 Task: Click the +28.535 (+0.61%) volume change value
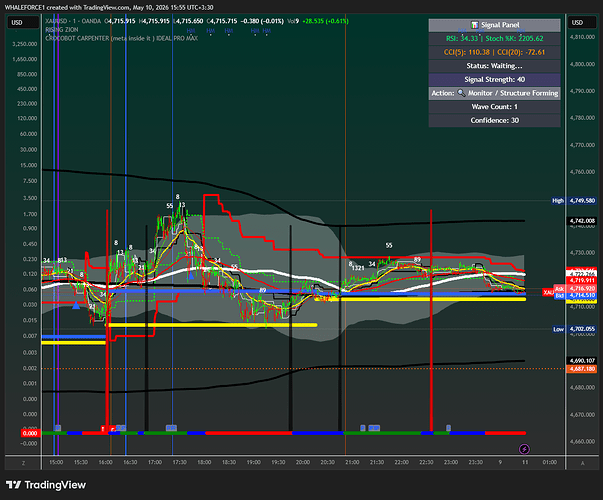click(325, 21)
